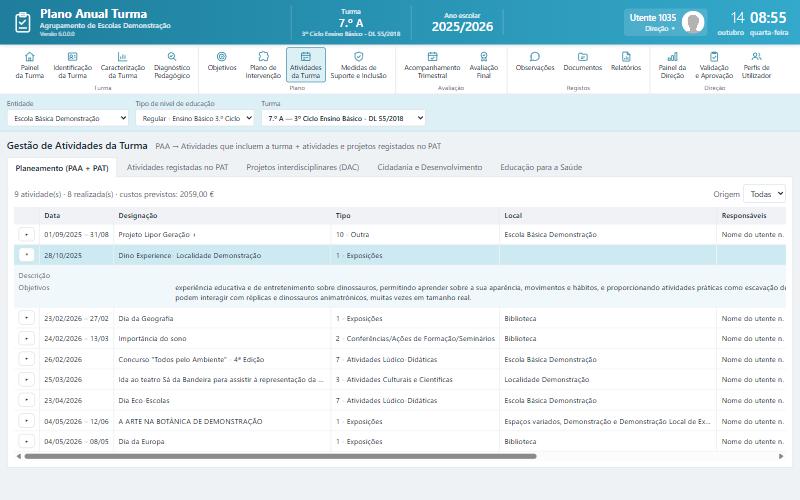Click 'Localidade Demonstração' local cell
This screenshot has width=800, height=500.
(x=608, y=380)
